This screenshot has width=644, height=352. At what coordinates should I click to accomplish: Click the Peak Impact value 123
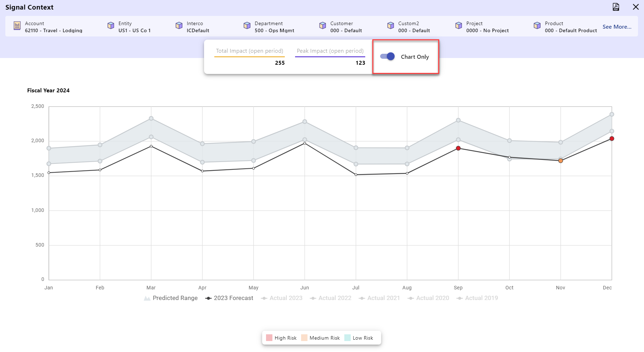point(360,63)
